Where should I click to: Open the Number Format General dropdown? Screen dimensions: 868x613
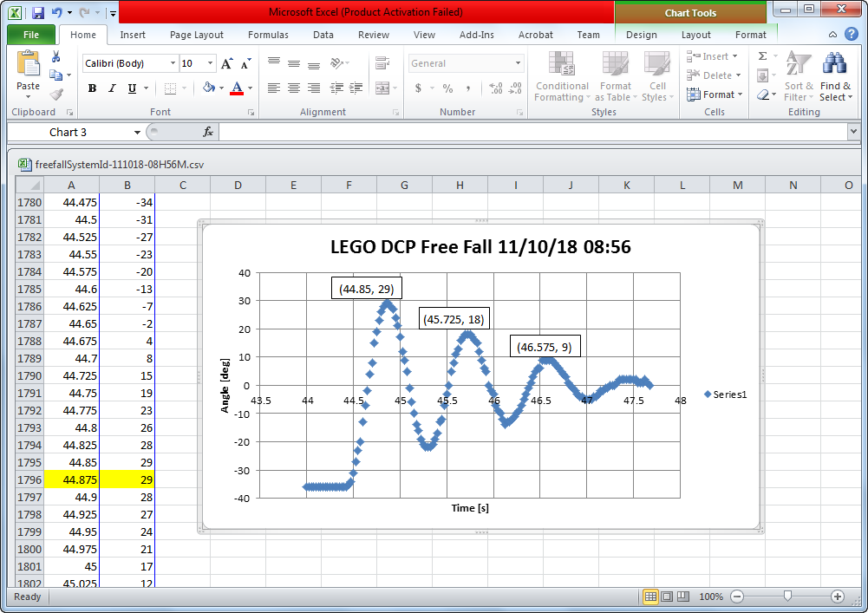519,63
